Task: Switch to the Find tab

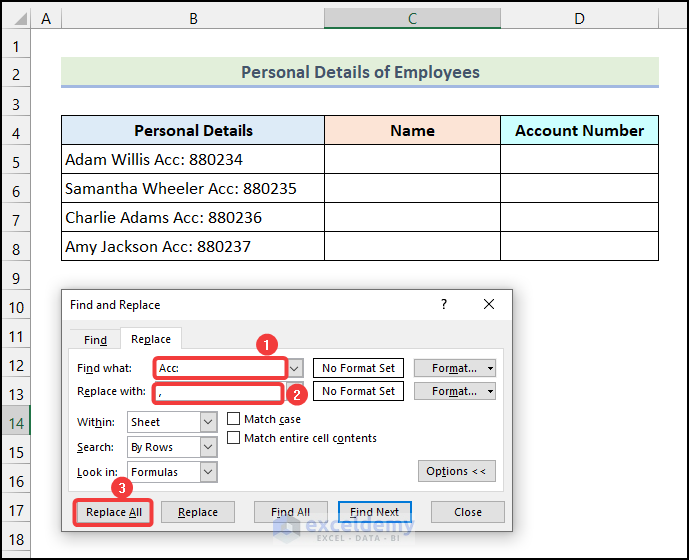Action: coord(95,340)
